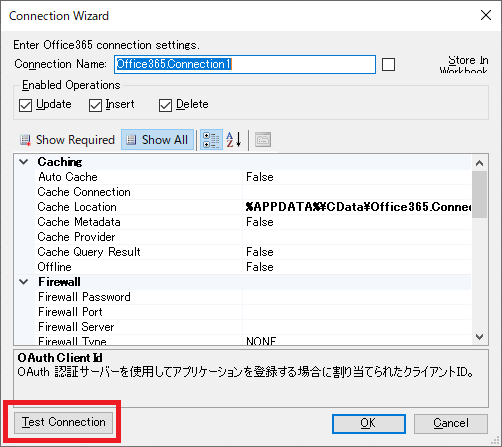Toggle the Update checkbox
This screenshot has width=502, height=447.
[25, 105]
